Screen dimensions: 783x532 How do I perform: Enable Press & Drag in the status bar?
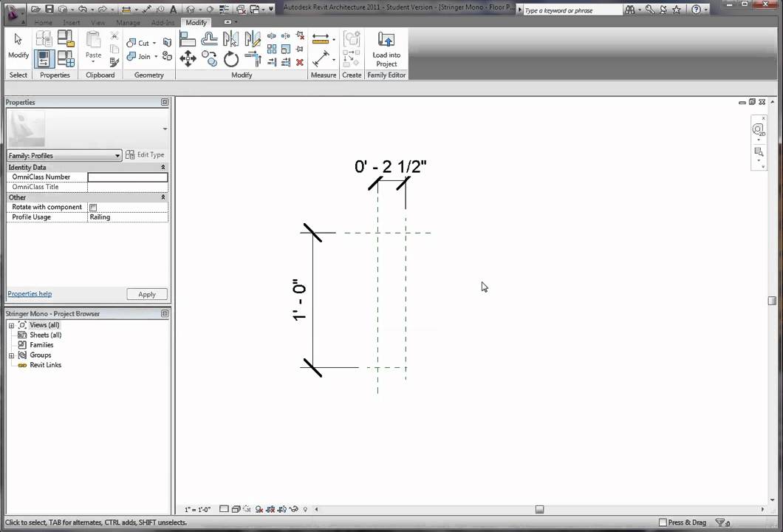click(x=663, y=522)
